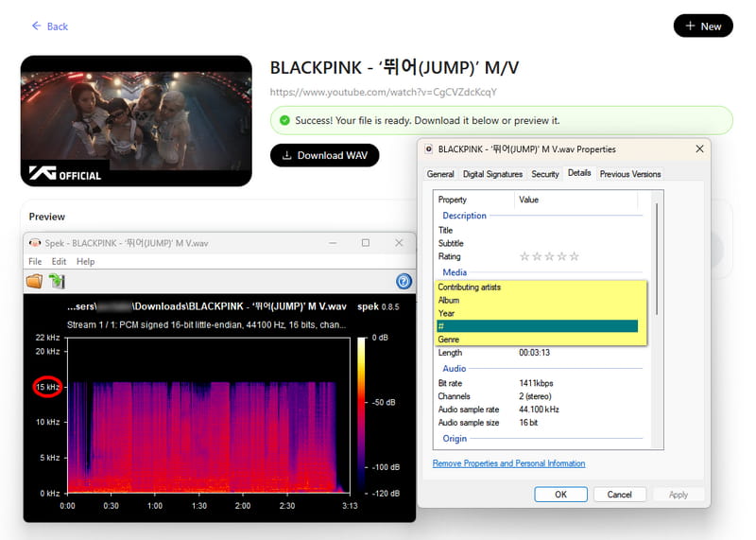The image size is (756, 540).
Task: Minimize the Spek window
Action: 333,243
